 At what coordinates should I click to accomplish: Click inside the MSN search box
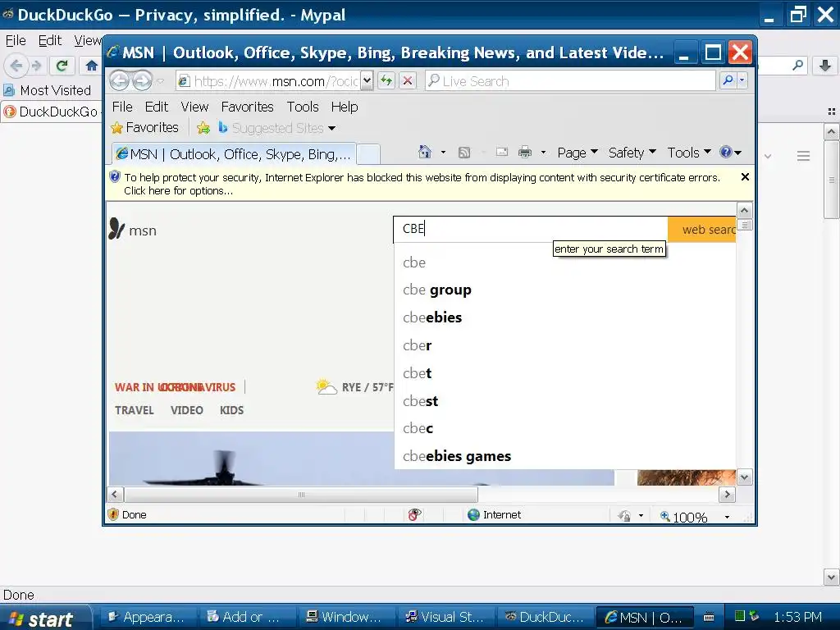tap(531, 229)
